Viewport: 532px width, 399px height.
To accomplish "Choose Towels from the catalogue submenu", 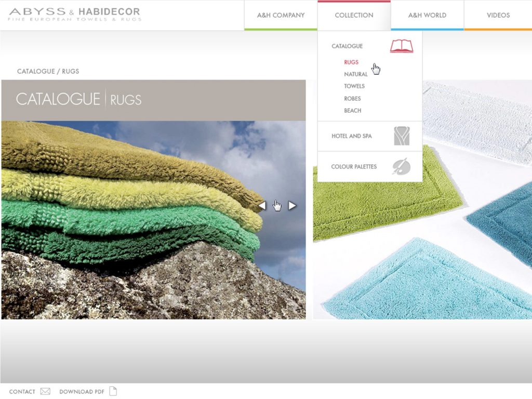I will (354, 86).
